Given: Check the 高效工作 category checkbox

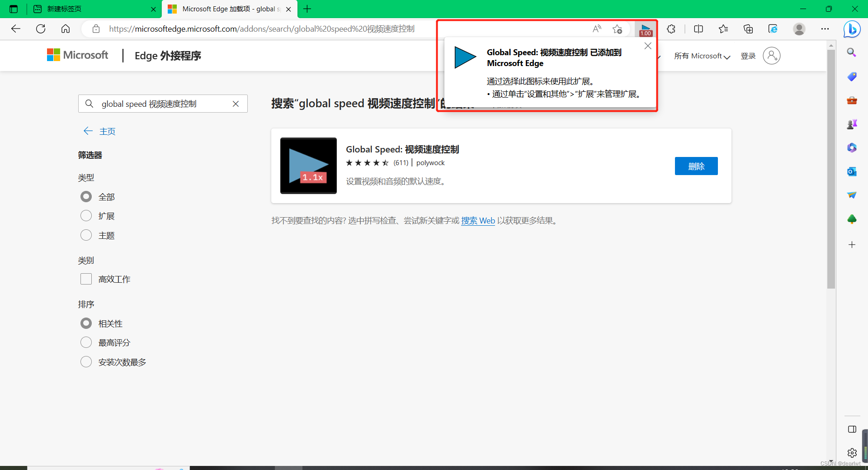Looking at the screenshot, I should click(x=86, y=279).
